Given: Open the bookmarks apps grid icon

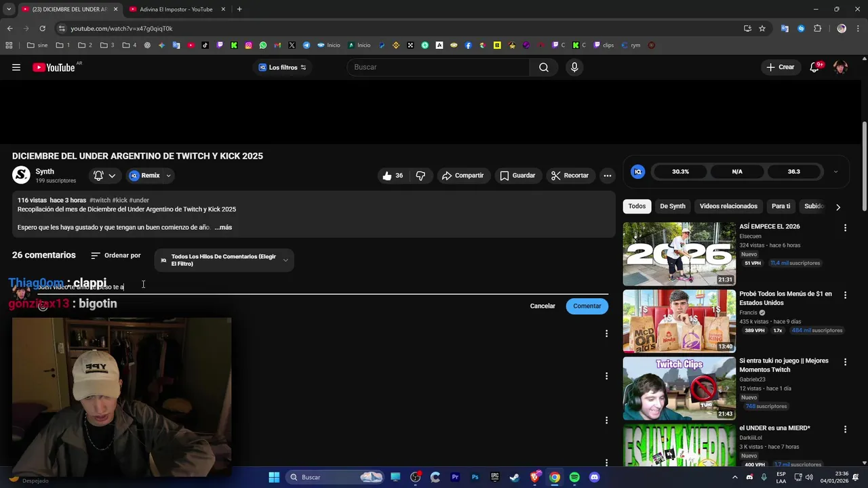Looking at the screenshot, I should point(9,45).
